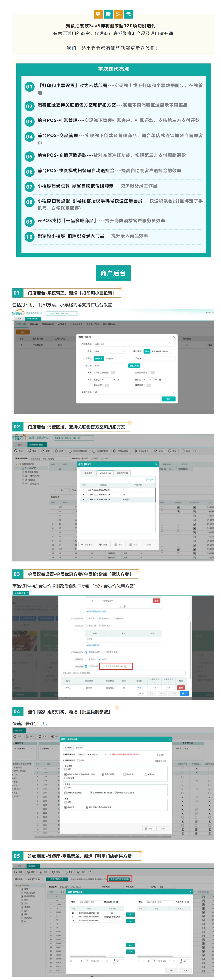Toggle 字体加深 switch
The width and height of the screenshot is (221, 980).
pyautogui.click(x=106, y=385)
